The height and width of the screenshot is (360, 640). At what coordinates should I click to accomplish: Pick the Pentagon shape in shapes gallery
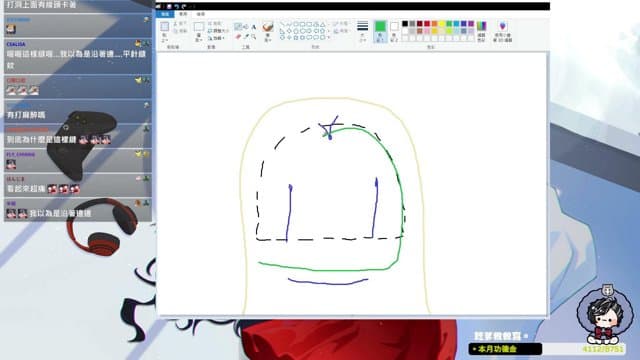pos(296,31)
